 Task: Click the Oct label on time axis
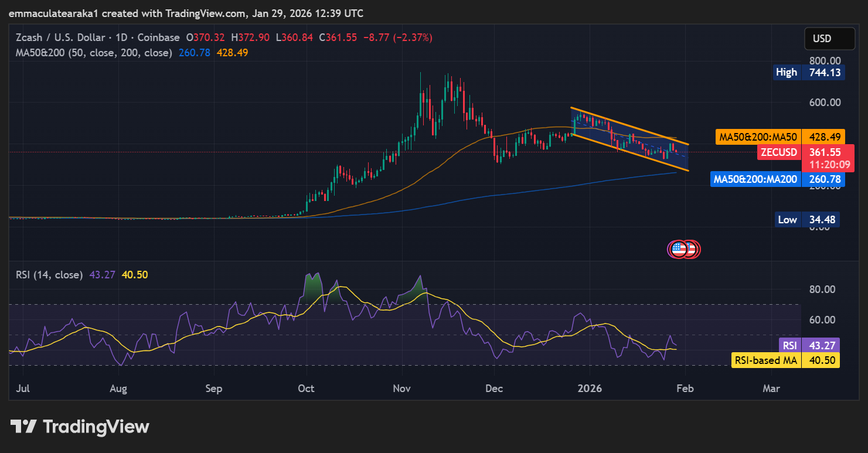tap(306, 389)
